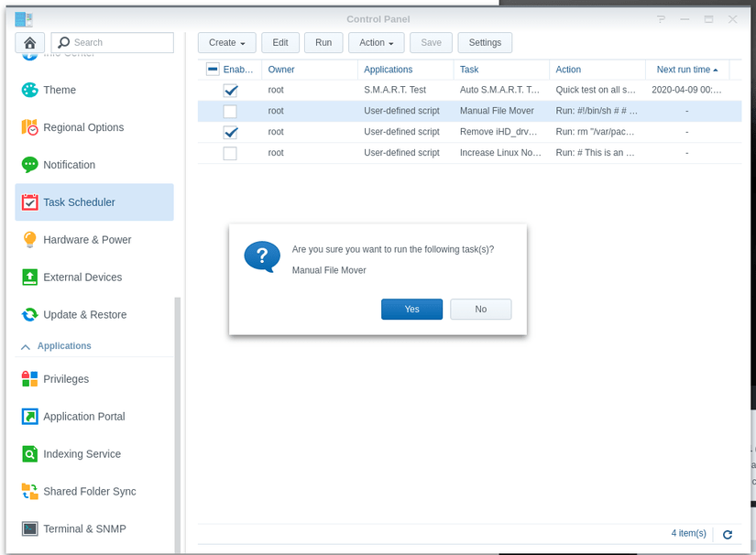Click the Edit button
The image size is (756, 555).
(x=280, y=42)
